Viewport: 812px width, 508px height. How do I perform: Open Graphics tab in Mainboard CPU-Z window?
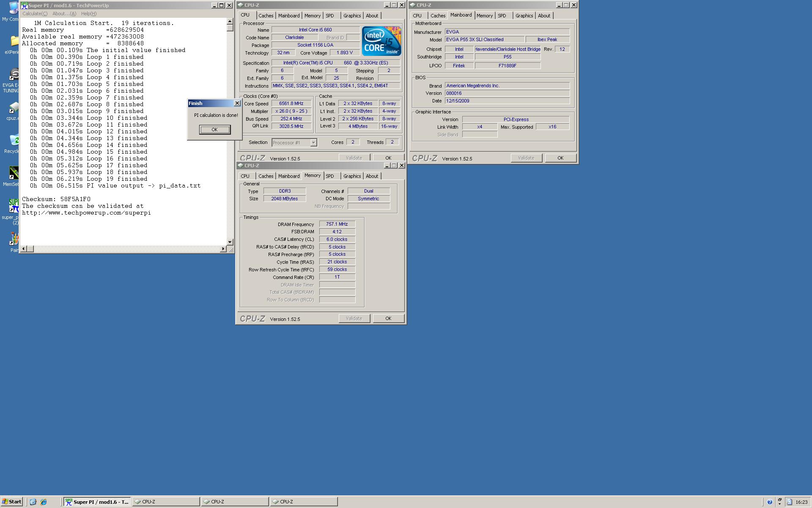coord(524,16)
